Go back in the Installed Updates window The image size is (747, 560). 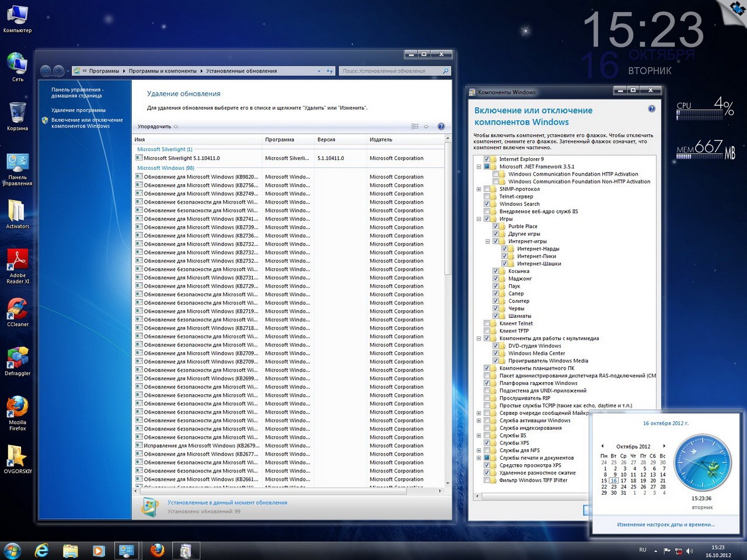coord(46,71)
